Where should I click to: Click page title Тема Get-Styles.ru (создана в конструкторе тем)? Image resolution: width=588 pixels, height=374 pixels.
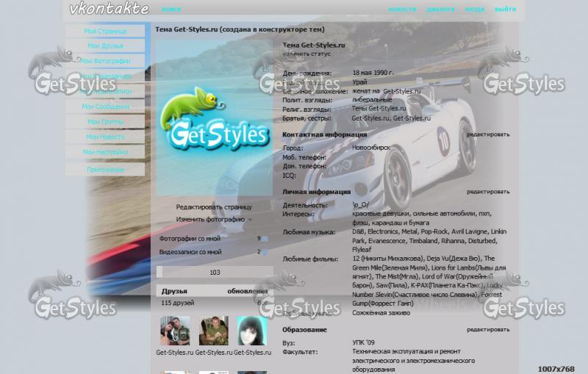[240, 29]
